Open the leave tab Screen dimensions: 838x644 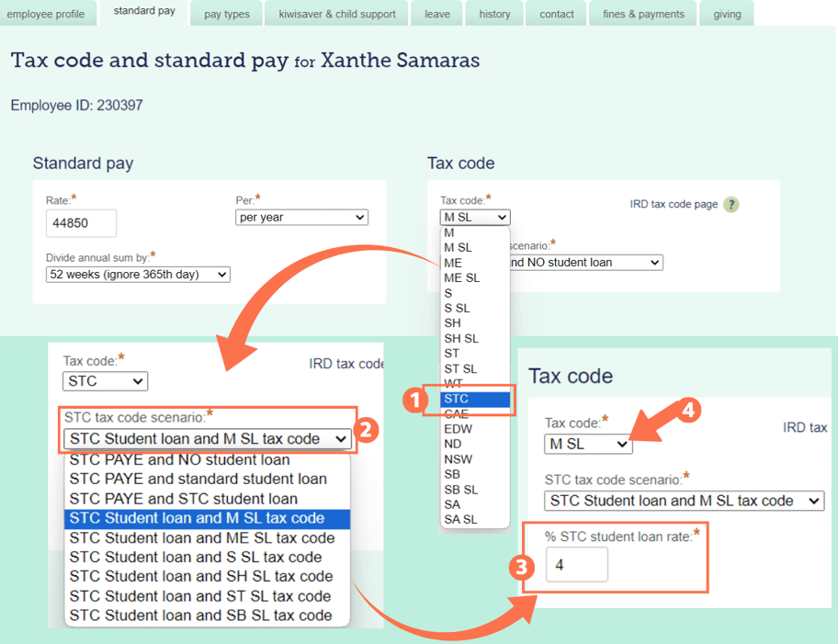pos(436,14)
